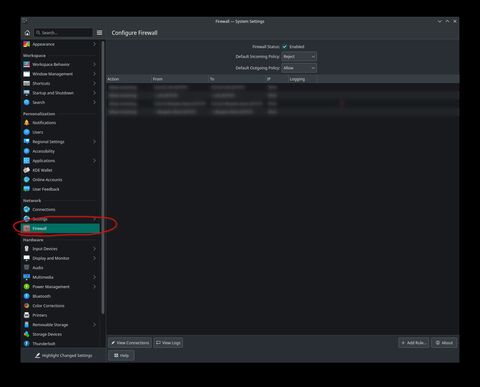Open the Accessibility settings

pos(60,151)
